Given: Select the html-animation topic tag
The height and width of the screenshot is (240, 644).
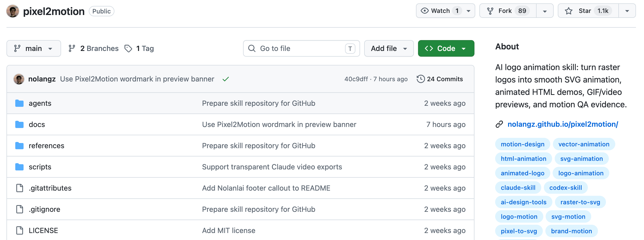Looking at the screenshot, I should [x=523, y=159].
